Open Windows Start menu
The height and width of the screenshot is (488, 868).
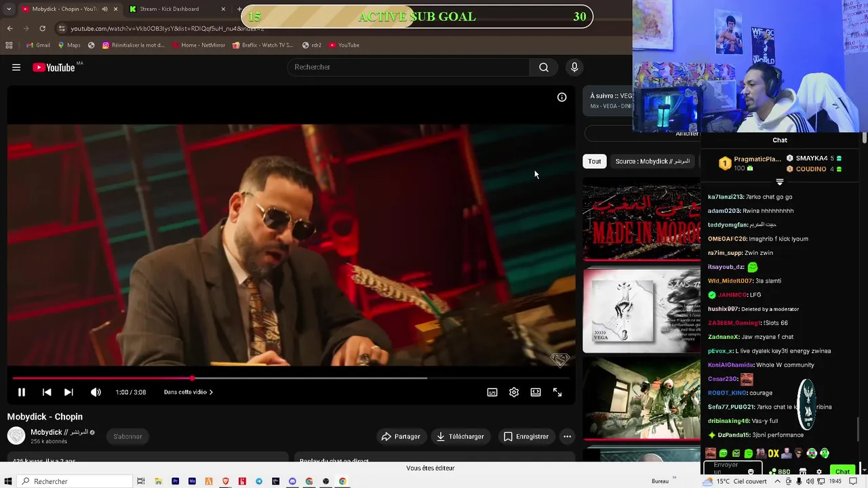point(8,481)
